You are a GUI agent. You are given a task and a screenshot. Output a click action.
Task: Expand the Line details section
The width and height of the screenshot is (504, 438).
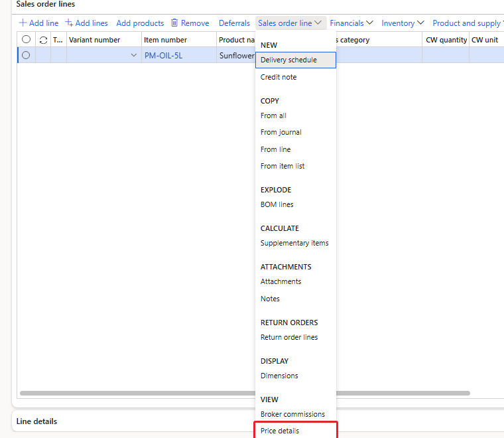[36, 421]
